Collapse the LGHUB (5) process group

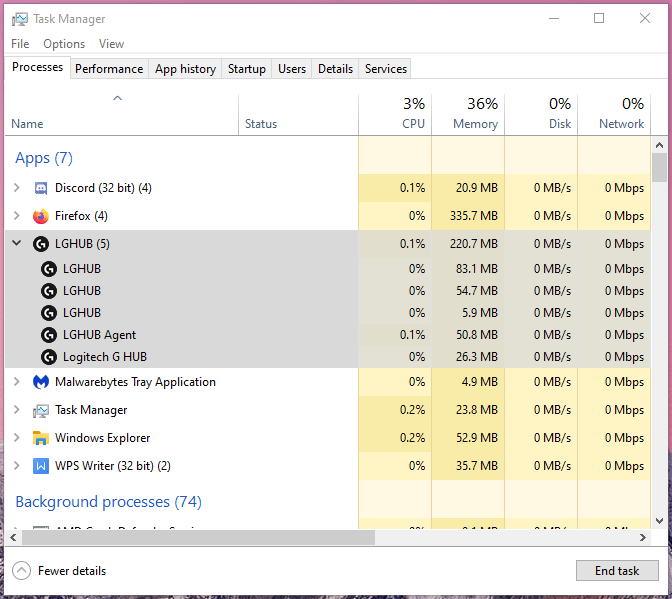click(x=16, y=243)
